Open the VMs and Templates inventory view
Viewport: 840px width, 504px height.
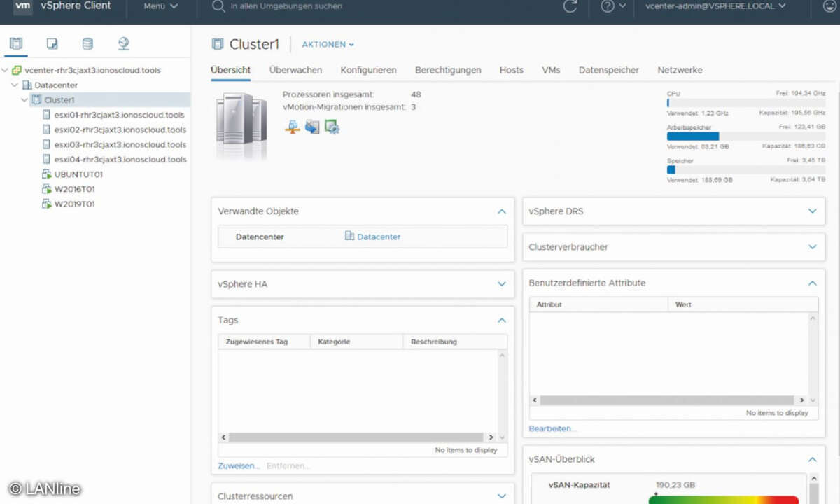(x=52, y=44)
